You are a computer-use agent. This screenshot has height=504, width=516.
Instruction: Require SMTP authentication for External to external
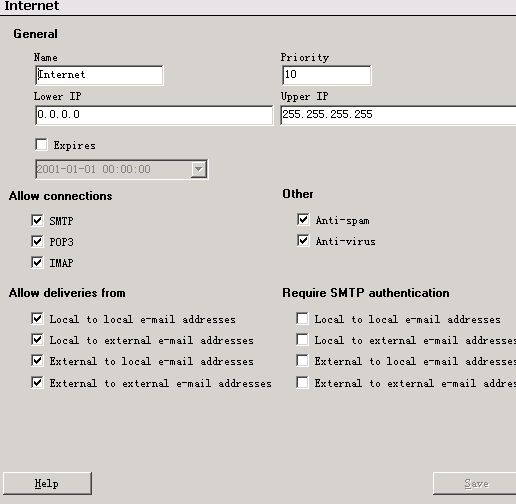[302, 382]
